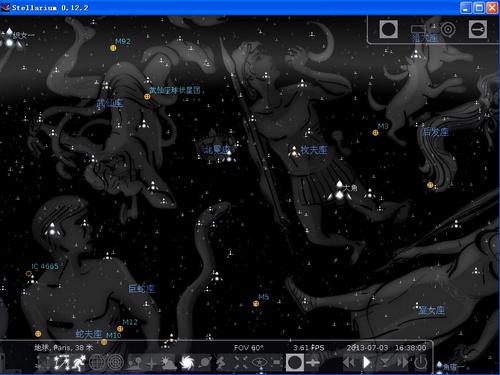The image size is (500, 375).
Task: Open Oculars configuration wrench icon
Action: click(x=478, y=29)
